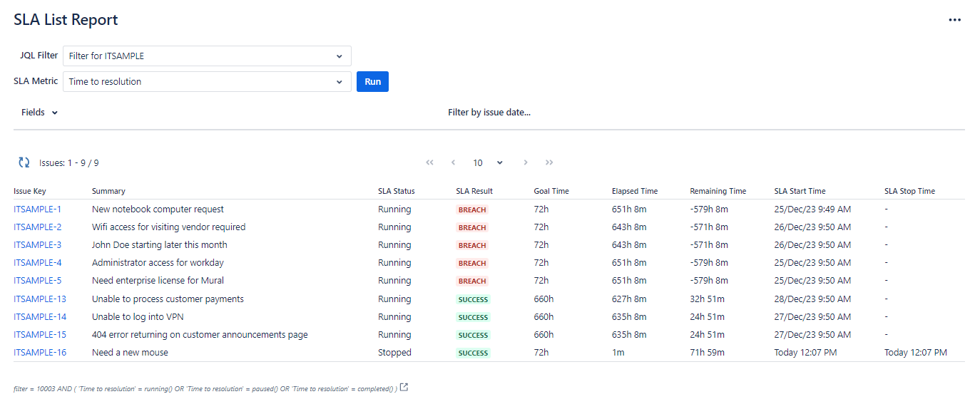Click SUCCESS badge for ITSAMPLE-14

(x=473, y=317)
